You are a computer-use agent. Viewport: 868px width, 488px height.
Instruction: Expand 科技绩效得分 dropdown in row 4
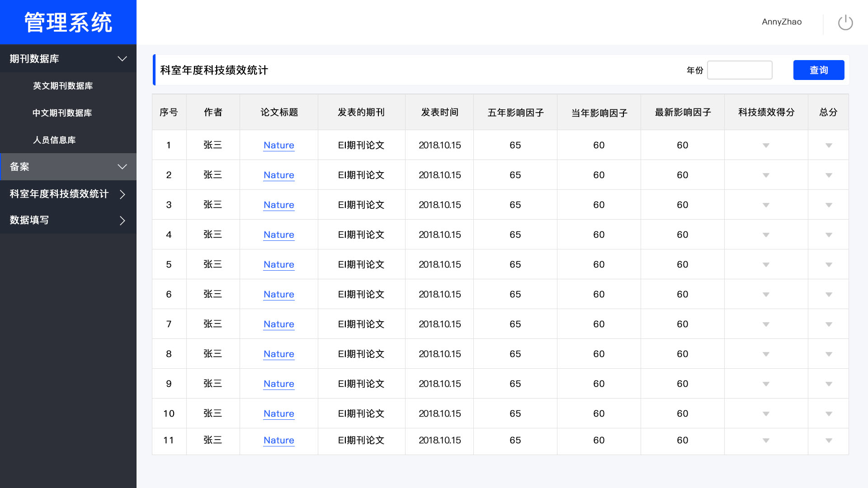pos(766,235)
